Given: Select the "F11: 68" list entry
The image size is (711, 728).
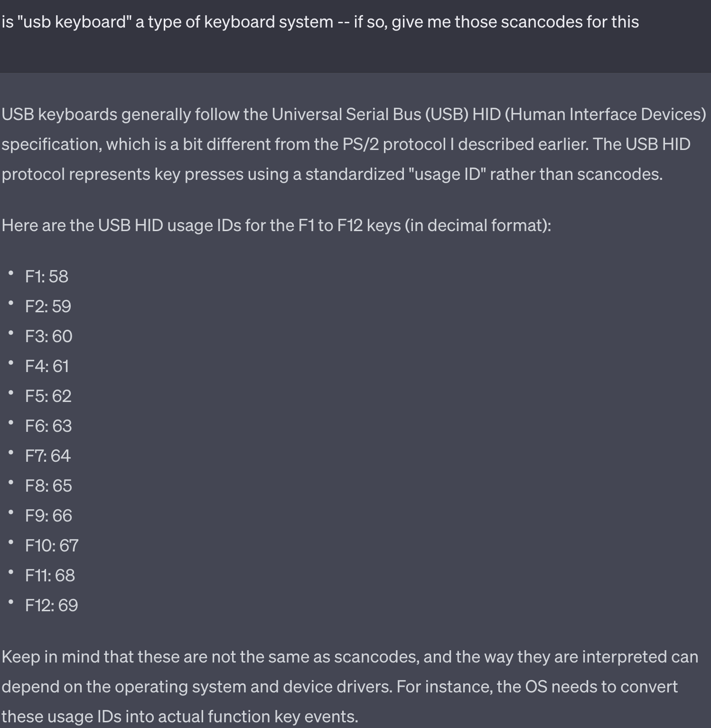Looking at the screenshot, I should point(50,575).
